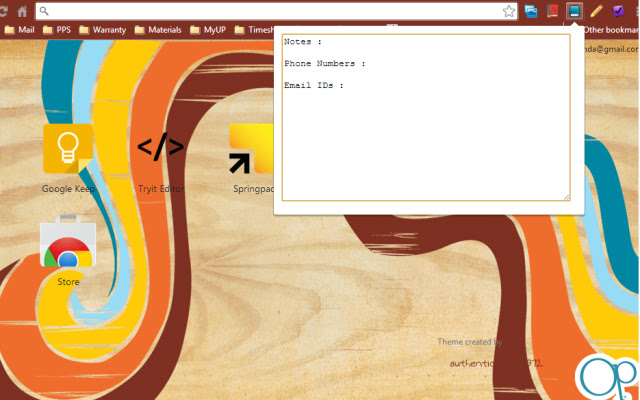
Task: Click the address bar search field
Action: pyautogui.click(x=276, y=11)
